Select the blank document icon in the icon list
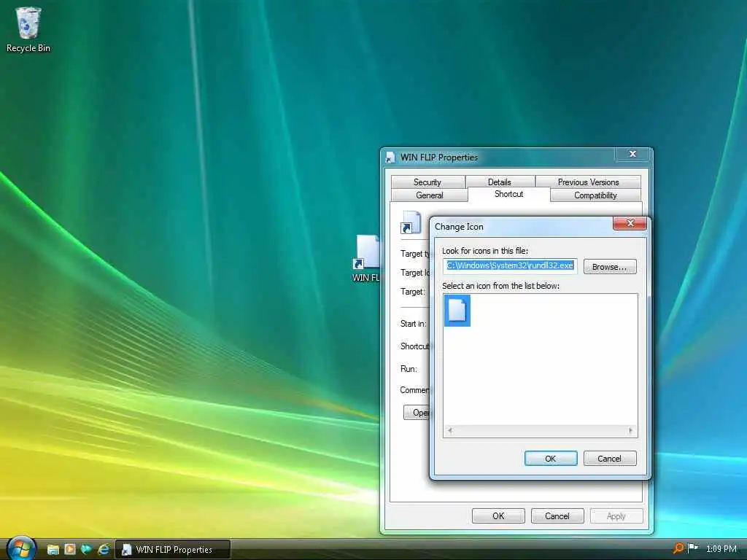Viewport: 747px width, 560px height. pos(457,311)
